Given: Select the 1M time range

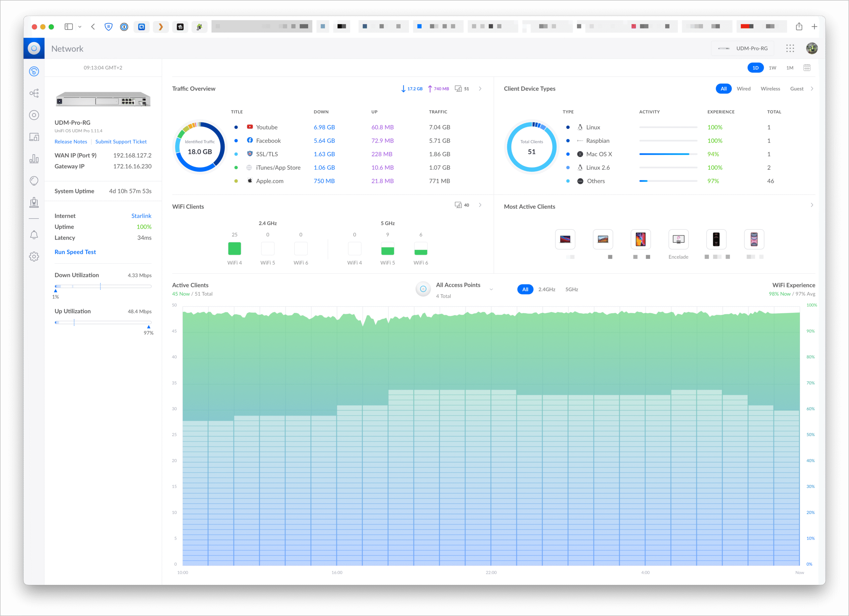Looking at the screenshot, I should point(790,68).
